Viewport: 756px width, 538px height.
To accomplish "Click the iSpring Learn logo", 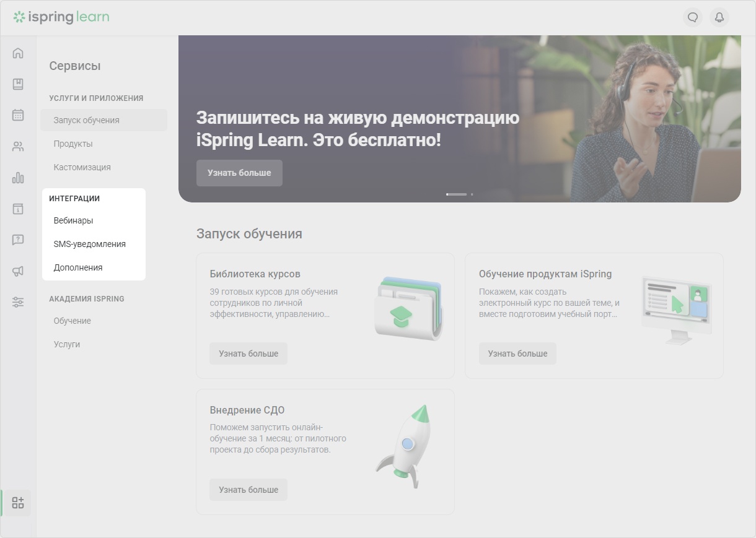I will point(61,17).
